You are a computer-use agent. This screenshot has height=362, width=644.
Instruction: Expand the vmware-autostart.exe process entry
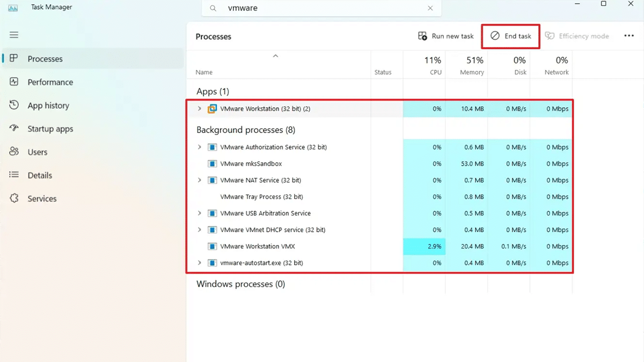[x=199, y=263]
